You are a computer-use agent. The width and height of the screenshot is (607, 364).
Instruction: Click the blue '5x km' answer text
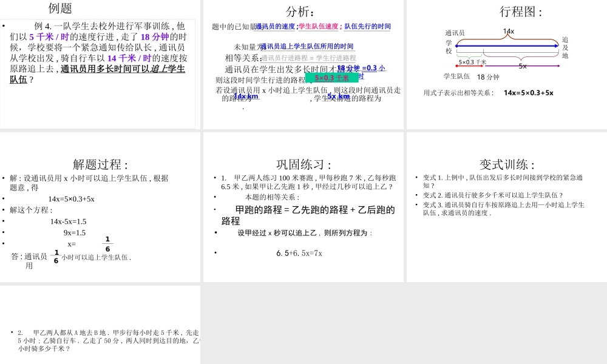tap(338, 96)
